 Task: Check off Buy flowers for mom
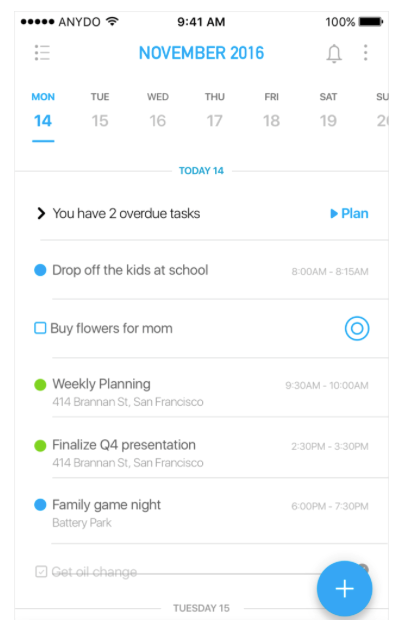40,328
